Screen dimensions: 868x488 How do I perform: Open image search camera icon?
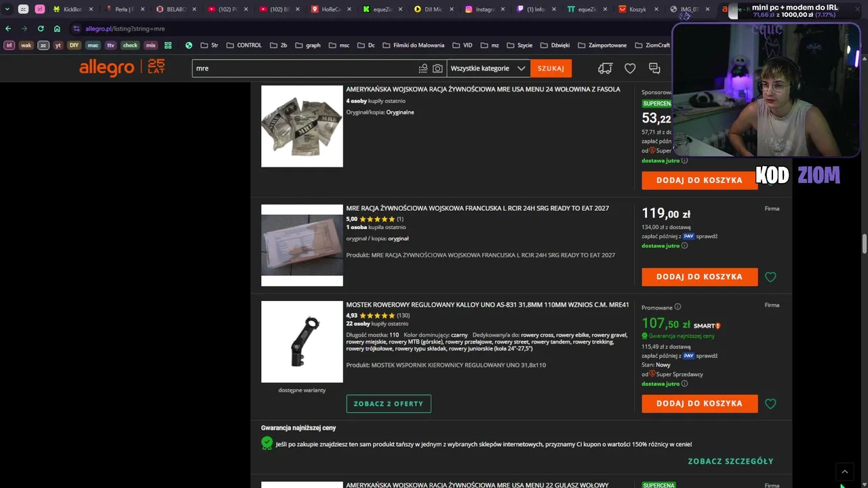[438, 68]
